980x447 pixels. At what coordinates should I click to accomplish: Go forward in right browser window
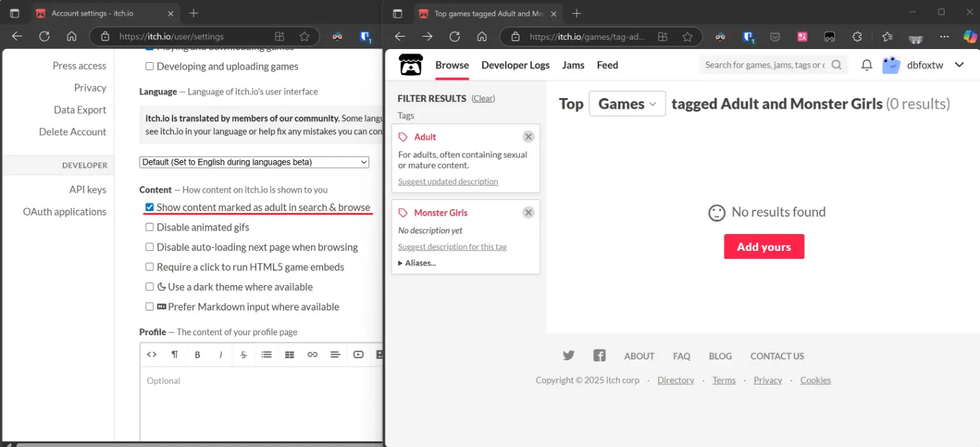(427, 37)
